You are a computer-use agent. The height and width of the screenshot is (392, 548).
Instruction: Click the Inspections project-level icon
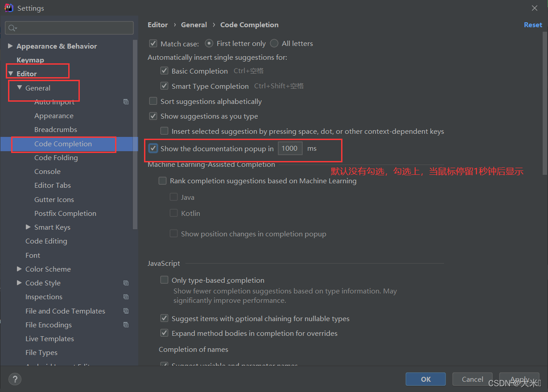point(126,297)
